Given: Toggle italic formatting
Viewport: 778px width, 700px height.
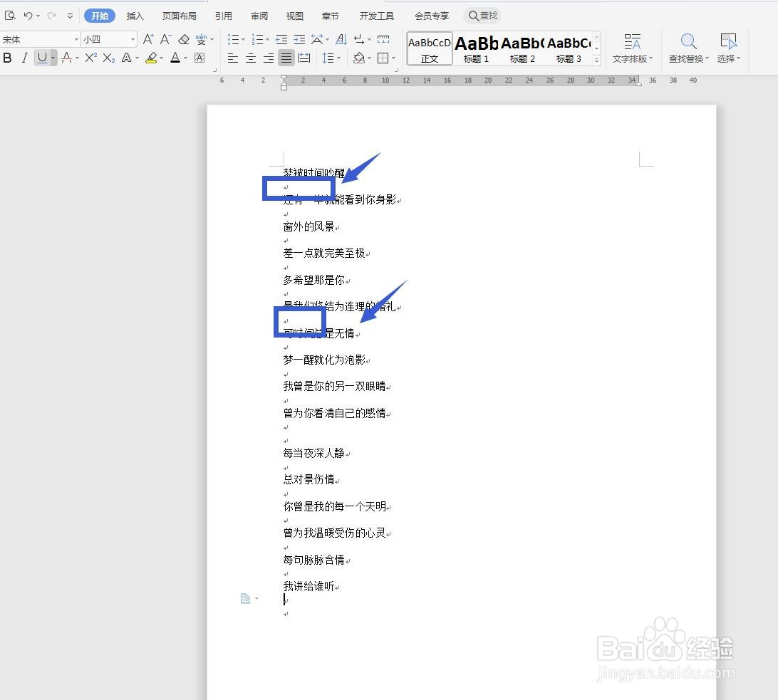Looking at the screenshot, I should coord(25,58).
